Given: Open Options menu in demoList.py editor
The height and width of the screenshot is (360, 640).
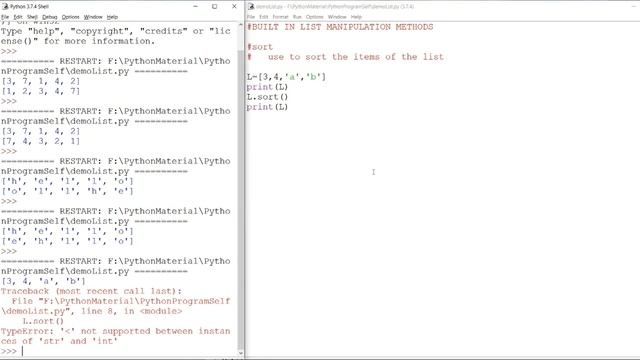Looking at the screenshot, I should point(315,17).
